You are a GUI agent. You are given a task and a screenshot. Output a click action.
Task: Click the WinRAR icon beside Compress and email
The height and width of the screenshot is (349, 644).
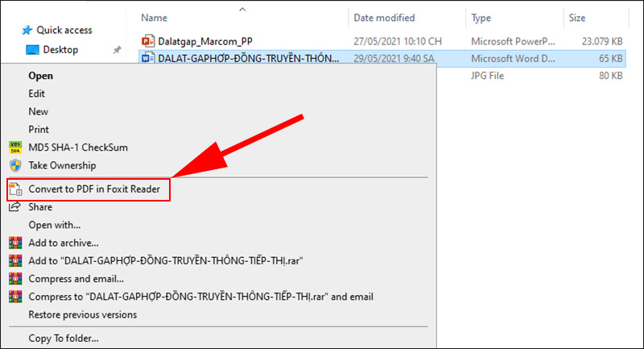[15, 279]
